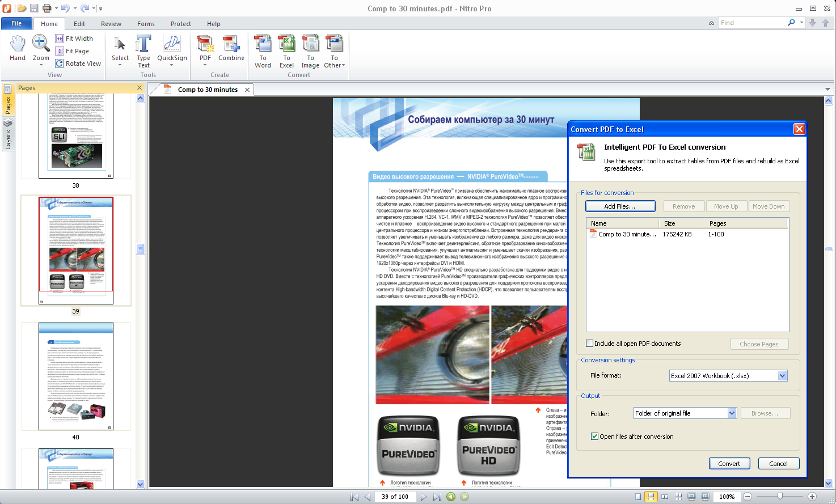Switch to the Protect ribbon tab
Viewport: 836px width, 504px height.
(181, 24)
